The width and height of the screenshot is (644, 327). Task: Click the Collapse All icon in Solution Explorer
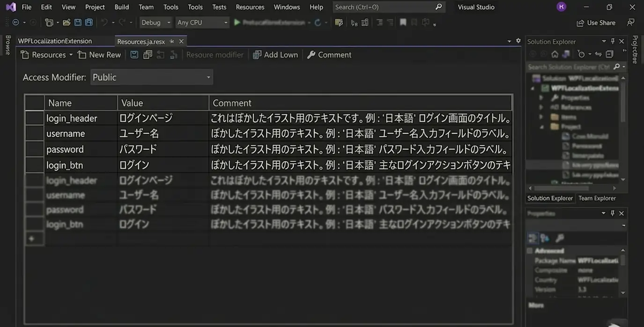[x=610, y=54]
